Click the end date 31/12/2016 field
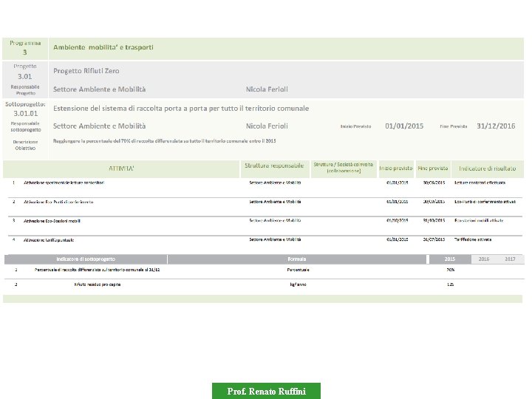 tap(496, 126)
